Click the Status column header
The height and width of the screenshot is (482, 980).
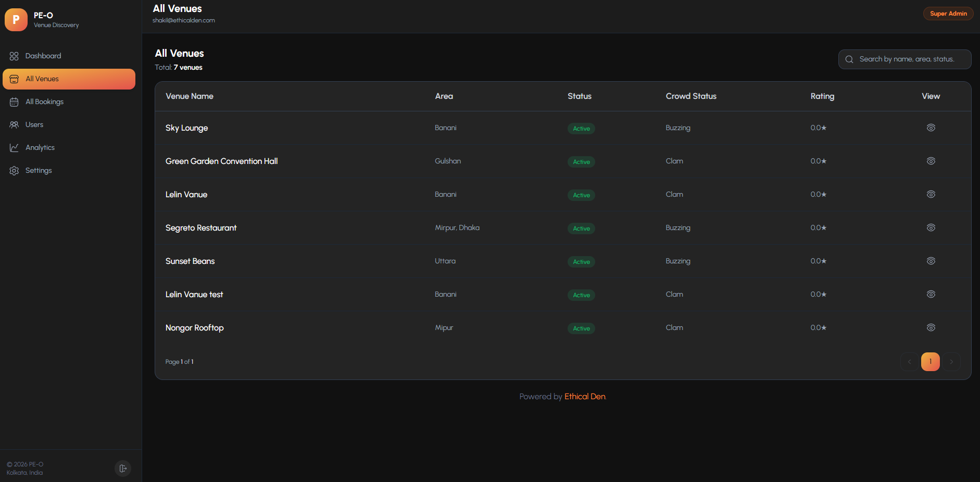[x=580, y=96]
